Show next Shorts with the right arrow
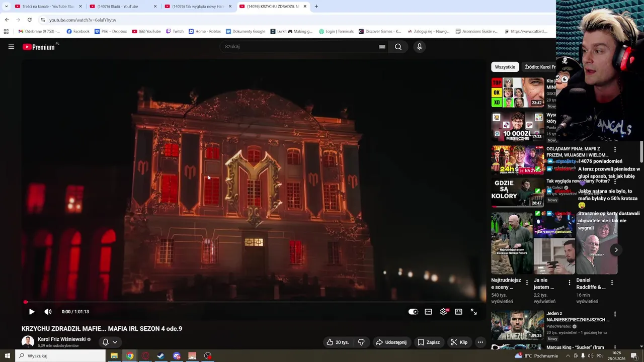644x362 pixels. click(616, 250)
